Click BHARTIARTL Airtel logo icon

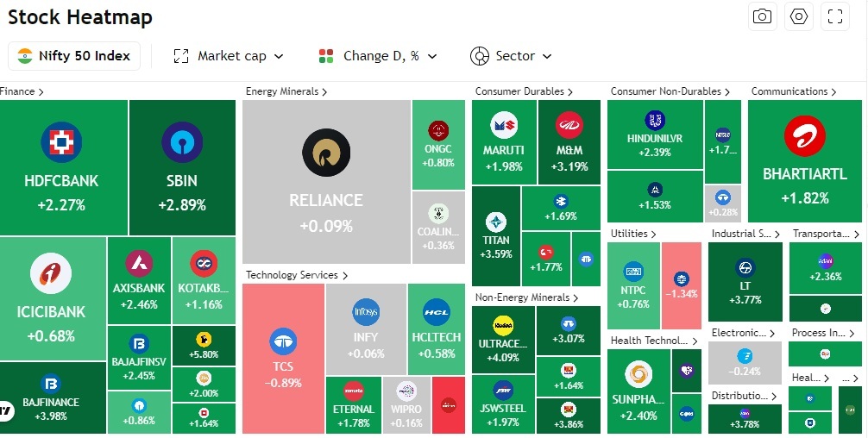pyautogui.click(x=805, y=136)
